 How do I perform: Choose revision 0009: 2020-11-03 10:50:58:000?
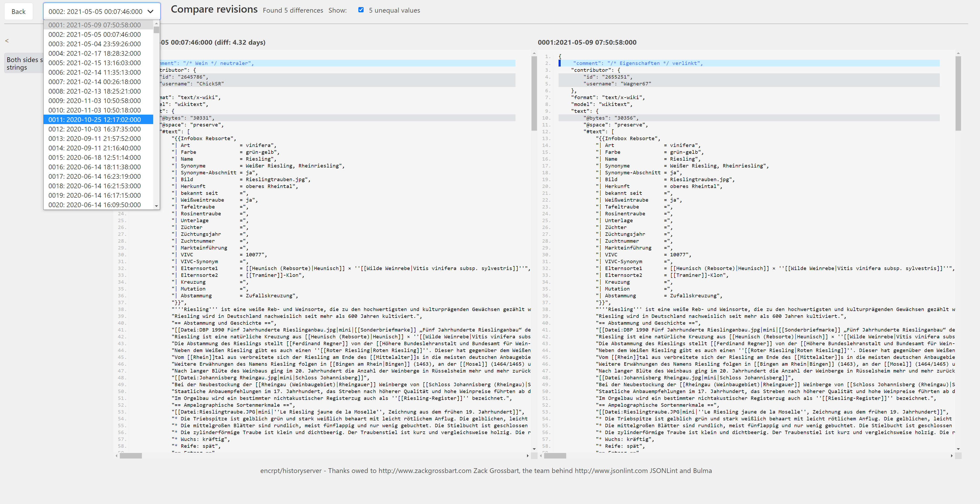[x=98, y=101]
